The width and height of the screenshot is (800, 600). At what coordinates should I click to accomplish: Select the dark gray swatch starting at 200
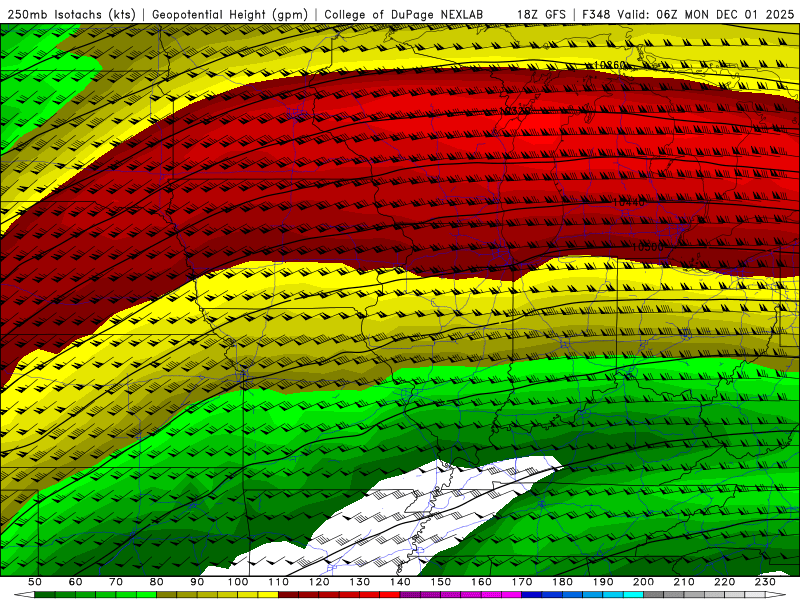tap(654, 594)
